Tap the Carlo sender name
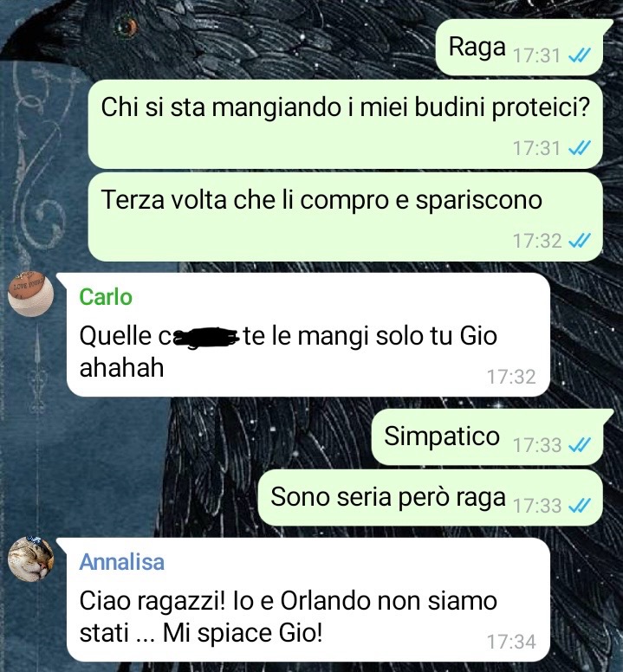 click(106, 297)
